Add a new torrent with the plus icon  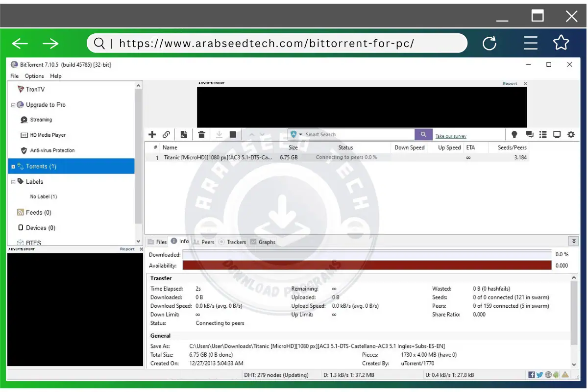pyautogui.click(x=152, y=134)
